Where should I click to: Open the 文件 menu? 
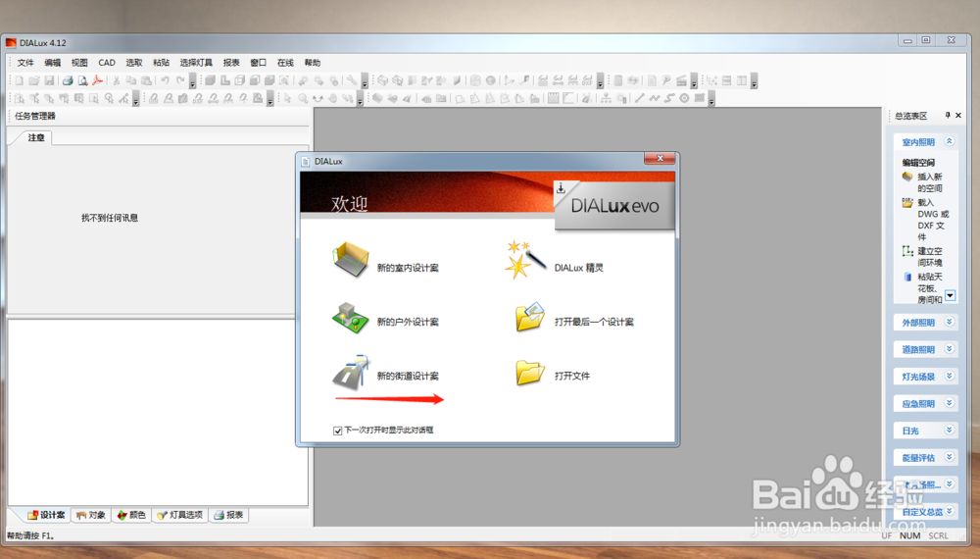click(25, 63)
